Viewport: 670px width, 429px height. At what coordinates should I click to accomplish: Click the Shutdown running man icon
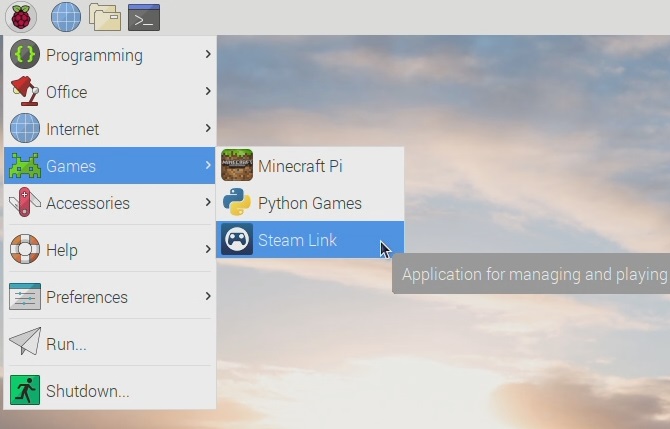(x=25, y=390)
